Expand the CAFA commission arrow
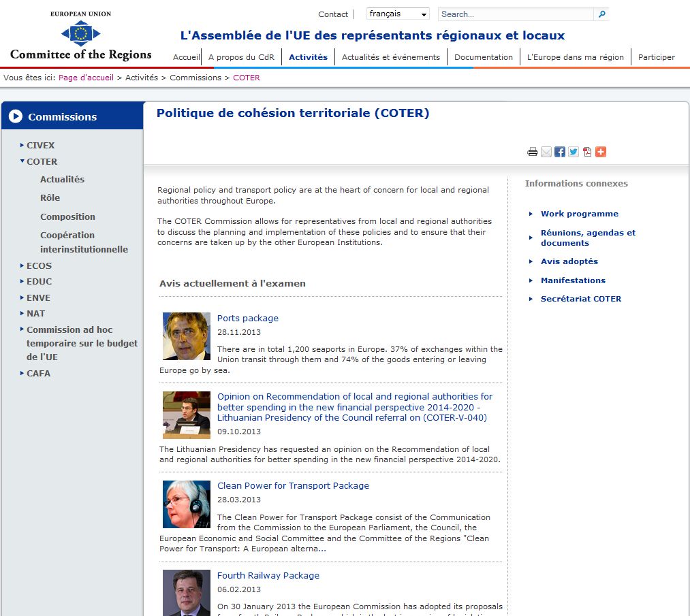Viewport: 690px width, 616px height. coord(22,373)
